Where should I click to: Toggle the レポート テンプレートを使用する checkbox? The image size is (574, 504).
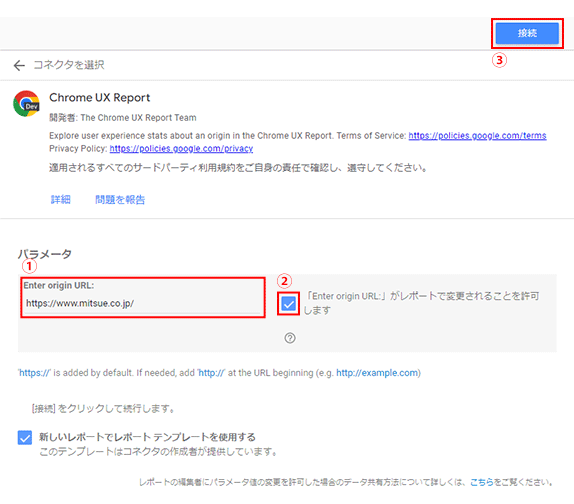25,437
